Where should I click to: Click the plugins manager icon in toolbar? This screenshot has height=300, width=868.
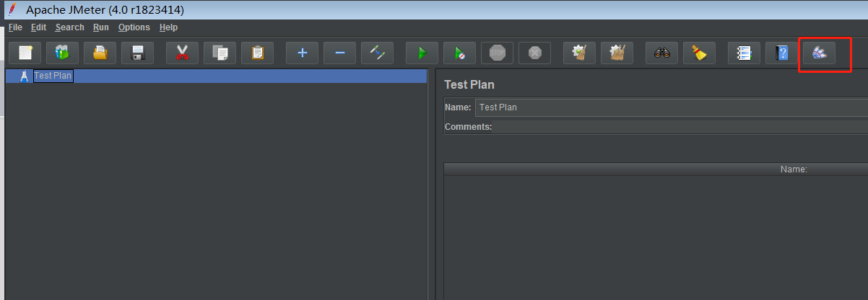tap(819, 53)
